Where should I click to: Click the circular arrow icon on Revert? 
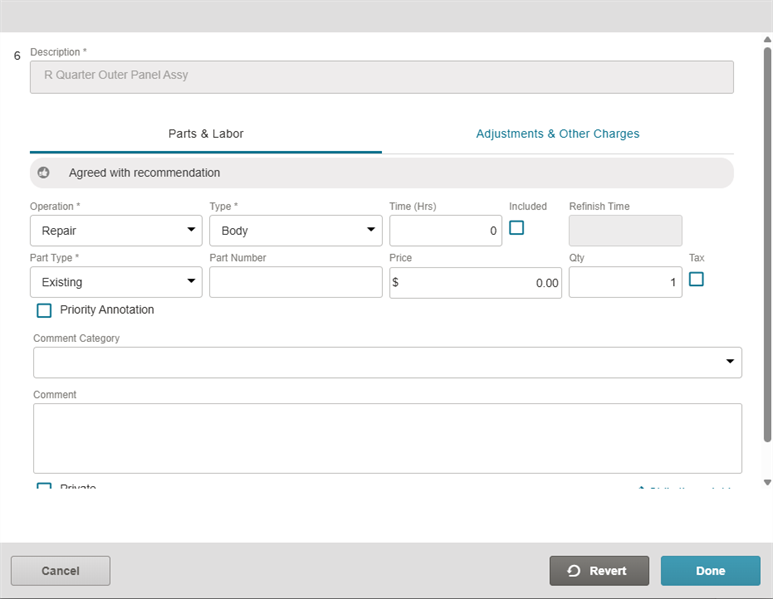574,571
